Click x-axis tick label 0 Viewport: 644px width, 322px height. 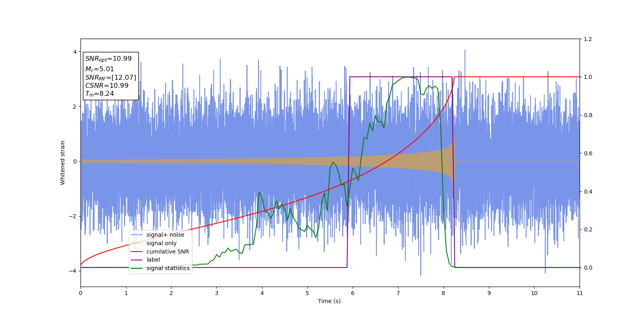coord(80,293)
